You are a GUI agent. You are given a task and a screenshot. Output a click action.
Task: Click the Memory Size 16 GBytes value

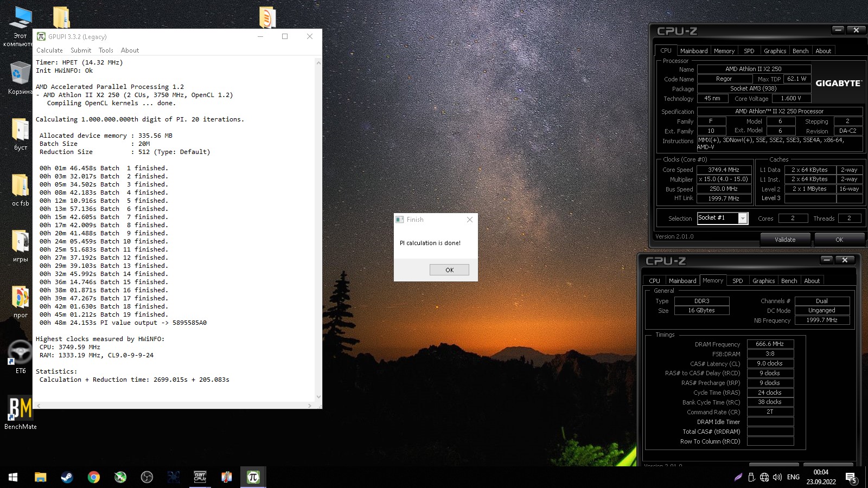pos(701,311)
